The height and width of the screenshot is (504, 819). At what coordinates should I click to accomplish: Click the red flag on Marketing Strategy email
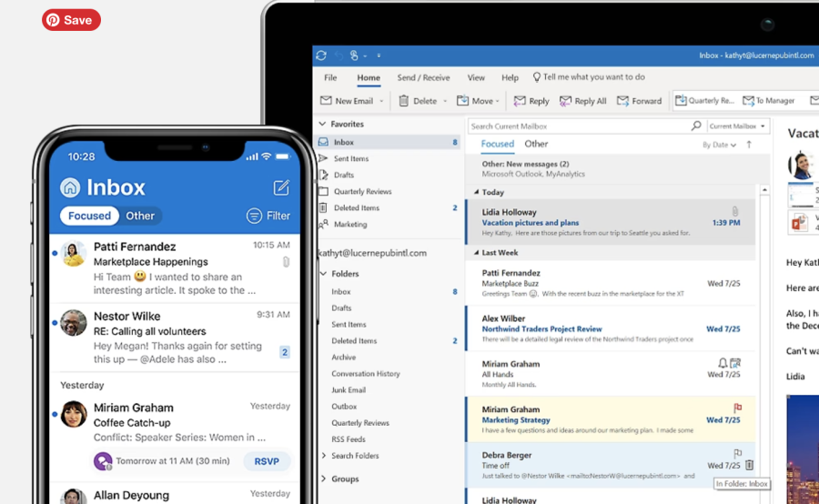click(x=737, y=408)
